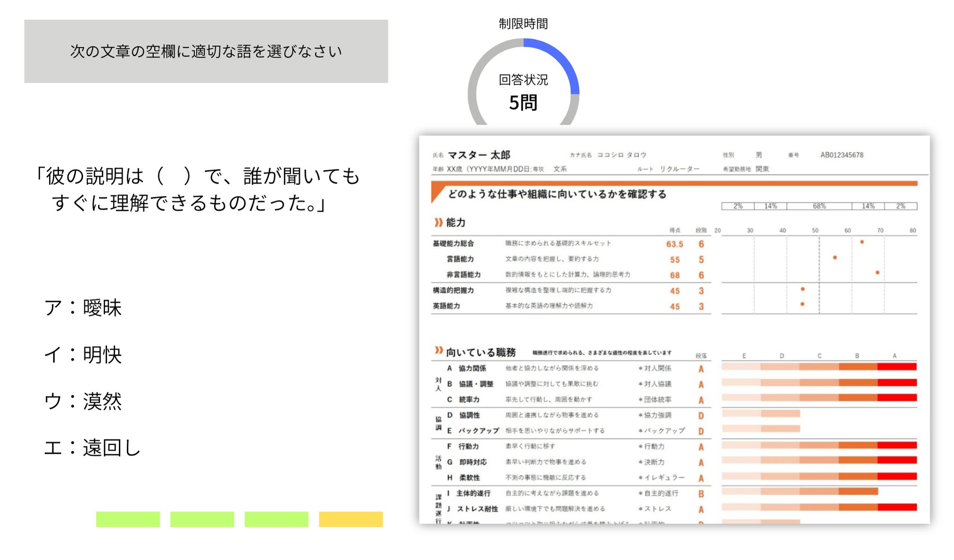Click the 言語能力 row label
Image resolution: width=954 pixels, height=560 pixels.
(x=460, y=259)
